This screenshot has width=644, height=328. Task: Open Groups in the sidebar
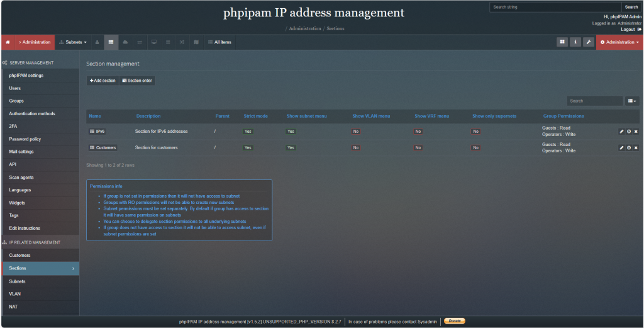[x=41, y=101]
